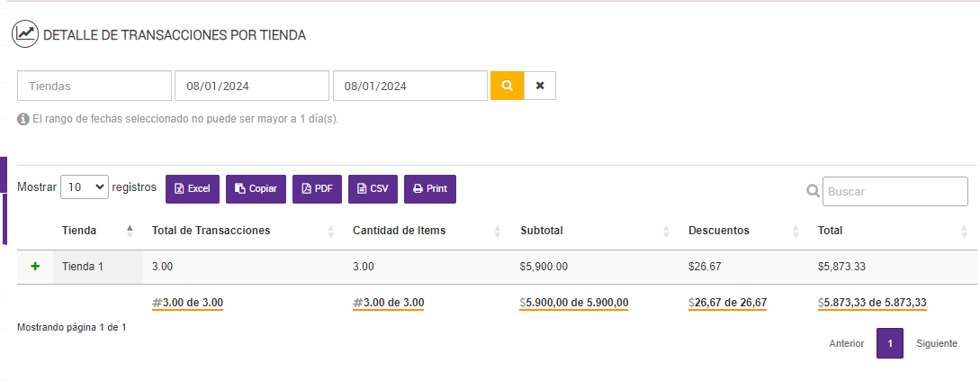Sort by Cantidad de Items column

(x=399, y=231)
